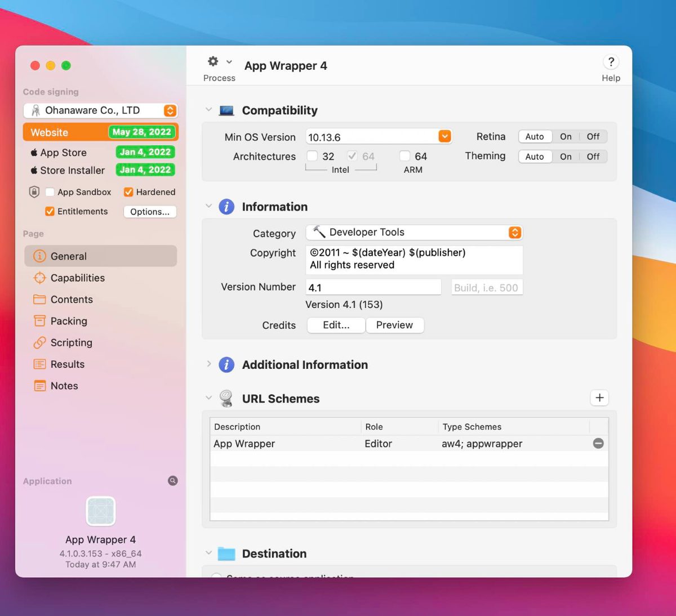The width and height of the screenshot is (676, 616).
Task: Click the Scripting link icon
Action: [39, 342]
